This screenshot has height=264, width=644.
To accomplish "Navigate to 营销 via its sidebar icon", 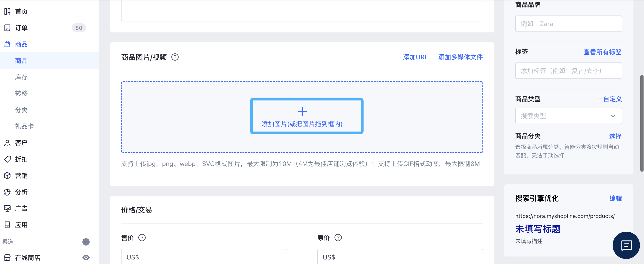I will pos(8,176).
